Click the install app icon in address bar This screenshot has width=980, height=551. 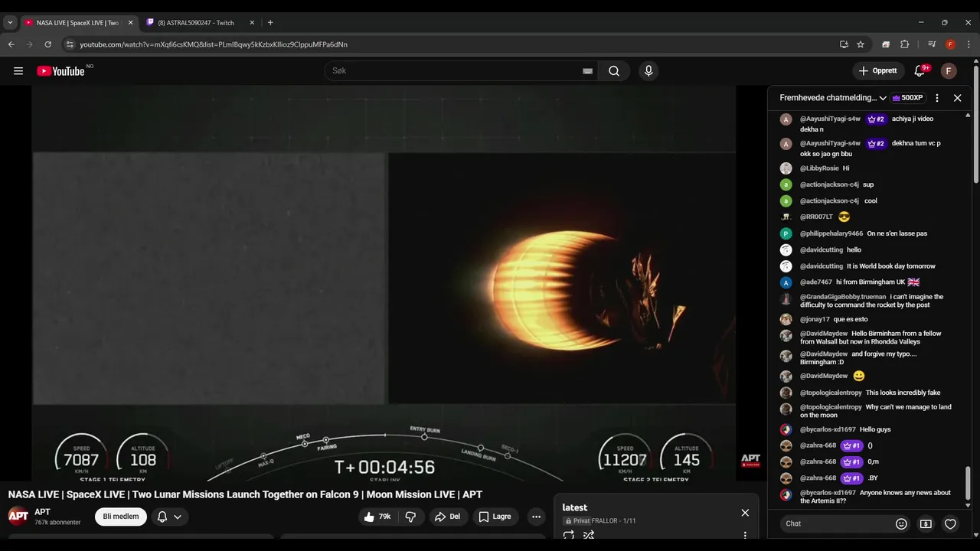844,44
